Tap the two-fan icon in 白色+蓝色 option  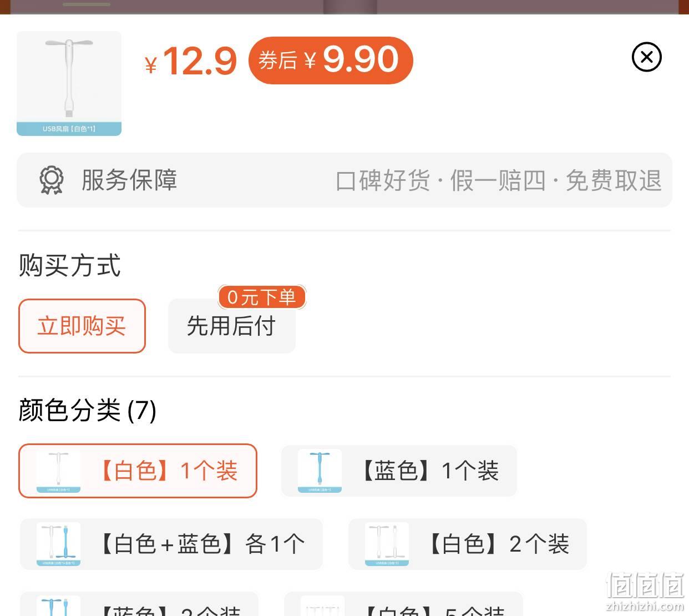(58, 544)
